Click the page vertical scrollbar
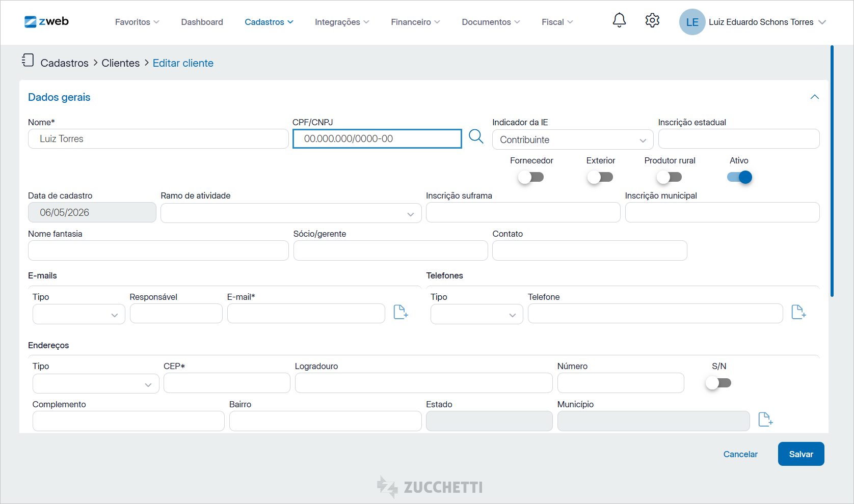The image size is (854, 504). click(832, 171)
